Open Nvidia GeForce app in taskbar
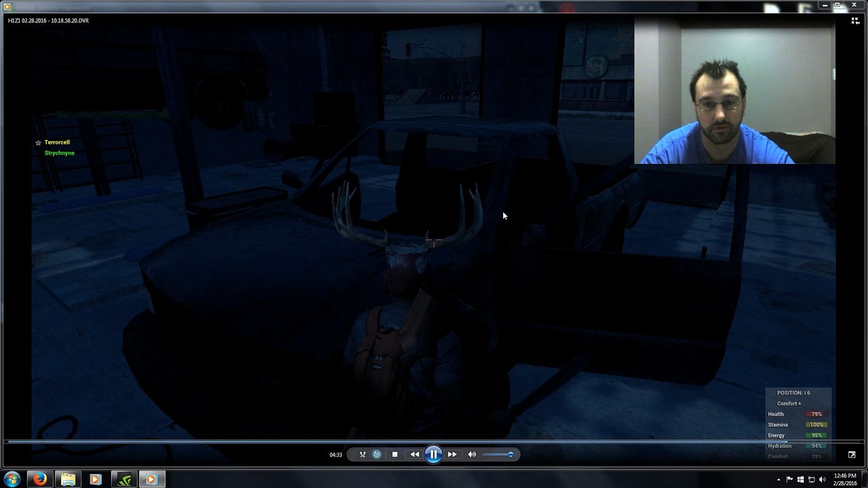Viewport: 868px width, 488px height. click(x=123, y=479)
